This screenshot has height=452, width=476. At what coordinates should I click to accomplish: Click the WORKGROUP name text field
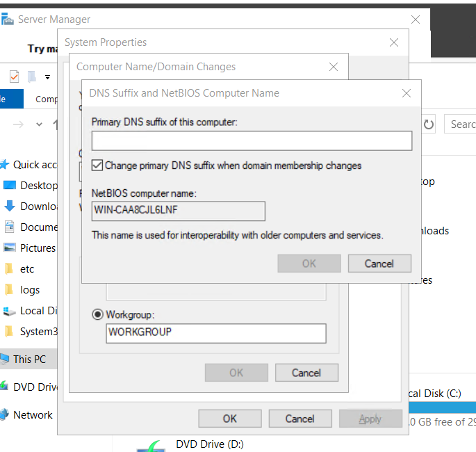[x=216, y=333]
